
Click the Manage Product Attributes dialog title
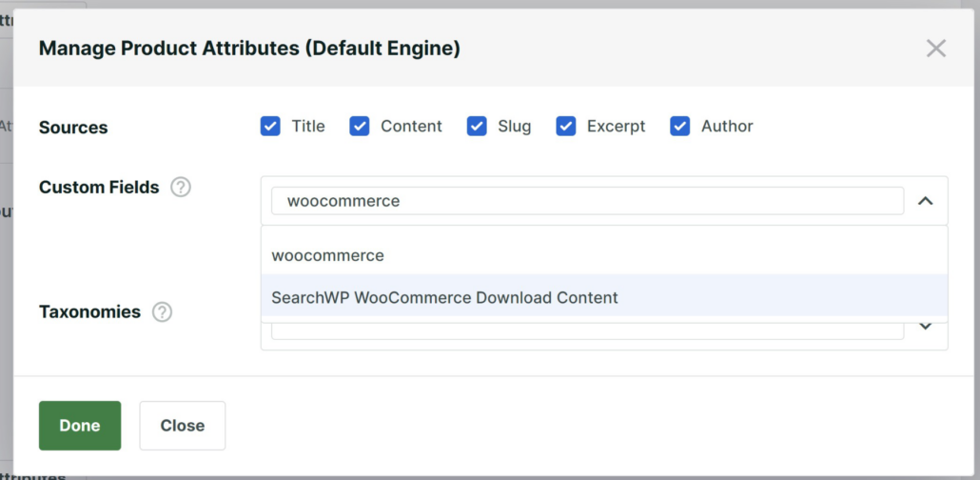coord(249,49)
